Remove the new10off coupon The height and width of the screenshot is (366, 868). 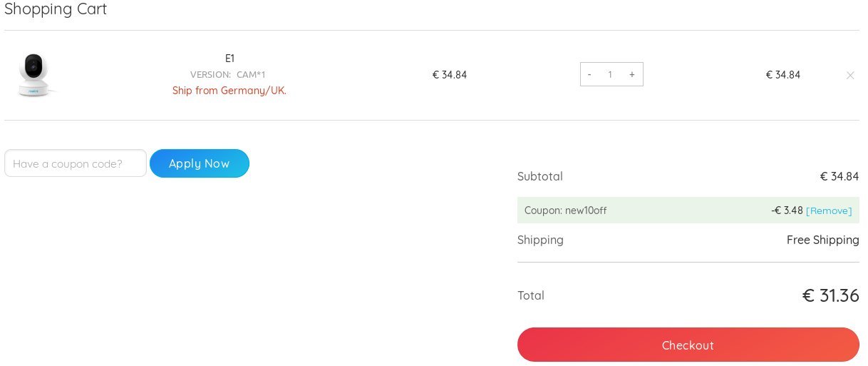[x=829, y=210]
